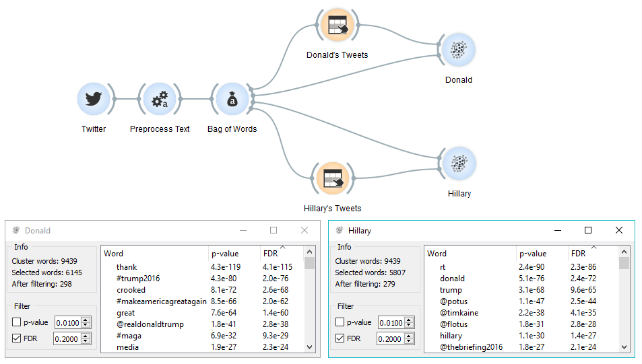The image size is (642, 364).
Task: Uncheck FDR filter in Hillary window
Action: [x=340, y=338]
